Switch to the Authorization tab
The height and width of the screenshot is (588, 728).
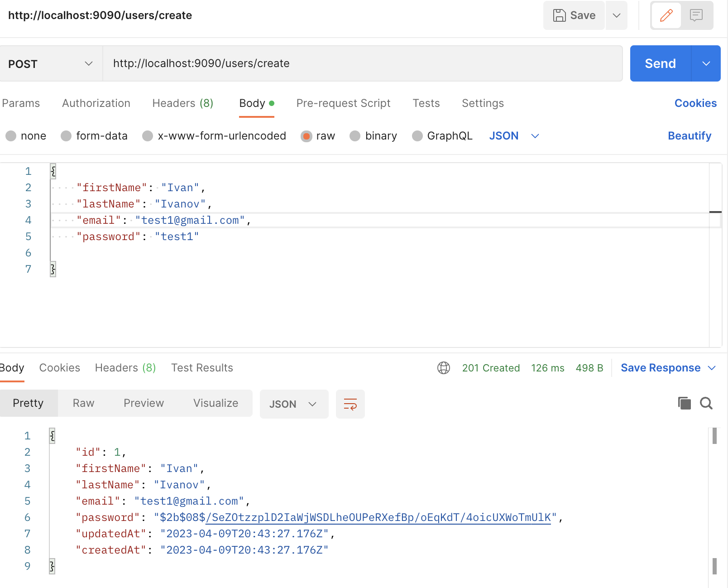point(96,103)
